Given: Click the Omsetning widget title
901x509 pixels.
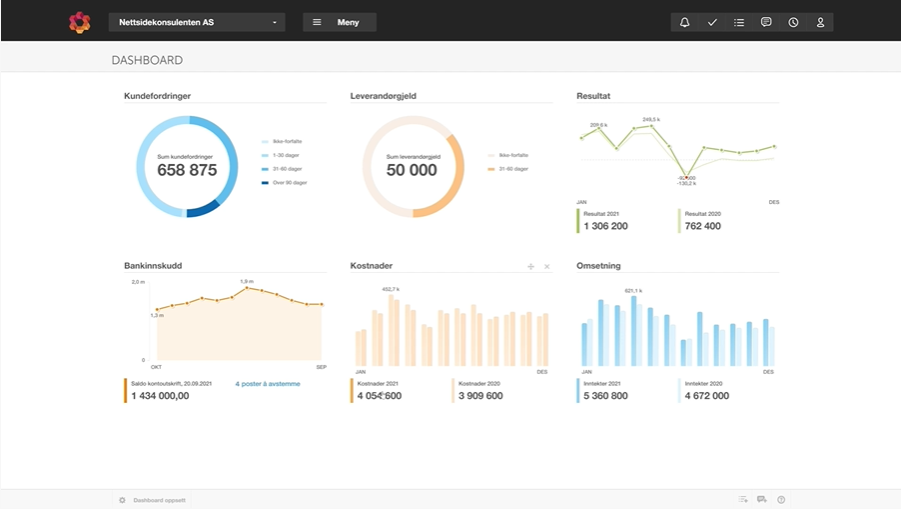Looking at the screenshot, I should (x=598, y=265).
